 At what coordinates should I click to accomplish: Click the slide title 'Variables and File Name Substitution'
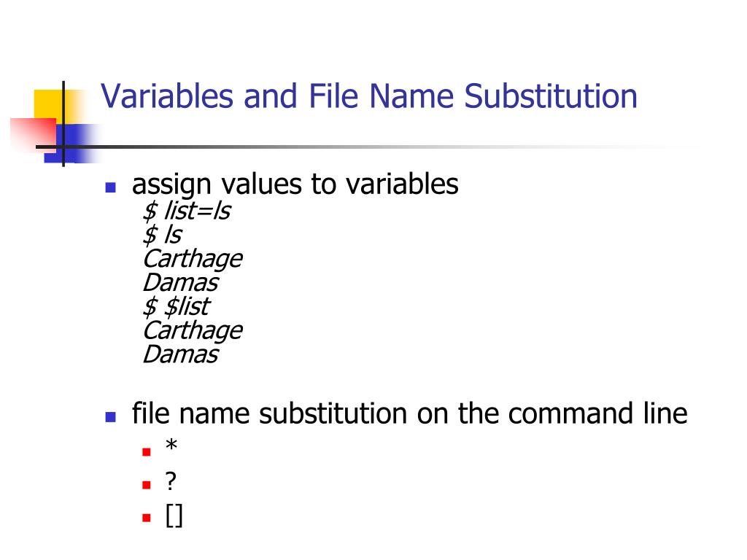(x=368, y=96)
